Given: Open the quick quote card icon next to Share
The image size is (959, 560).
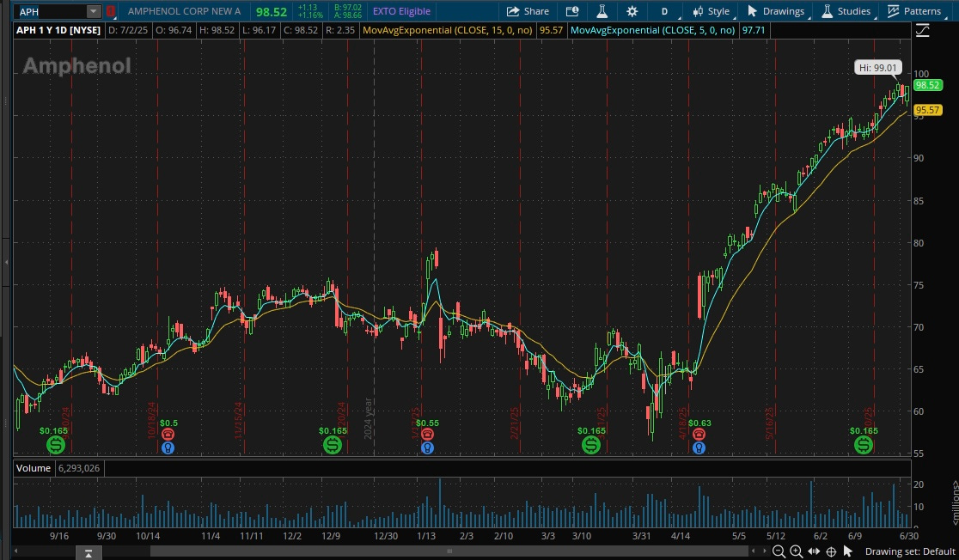Looking at the screenshot, I should [571, 11].
